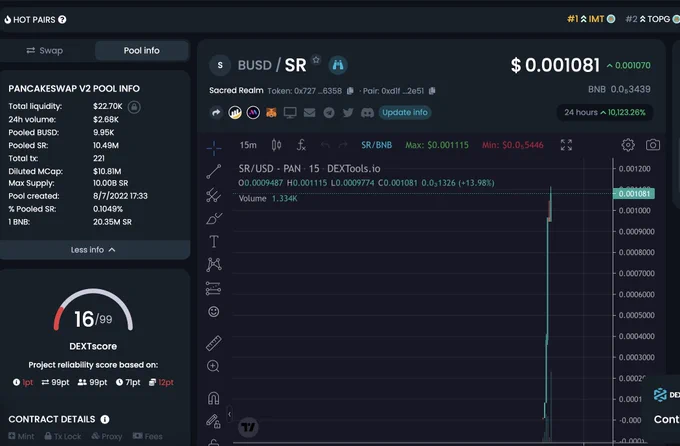Viewport: 680px width, 446px height.
Task: Open the chart settings gear
Action: [x=628, y=145]
